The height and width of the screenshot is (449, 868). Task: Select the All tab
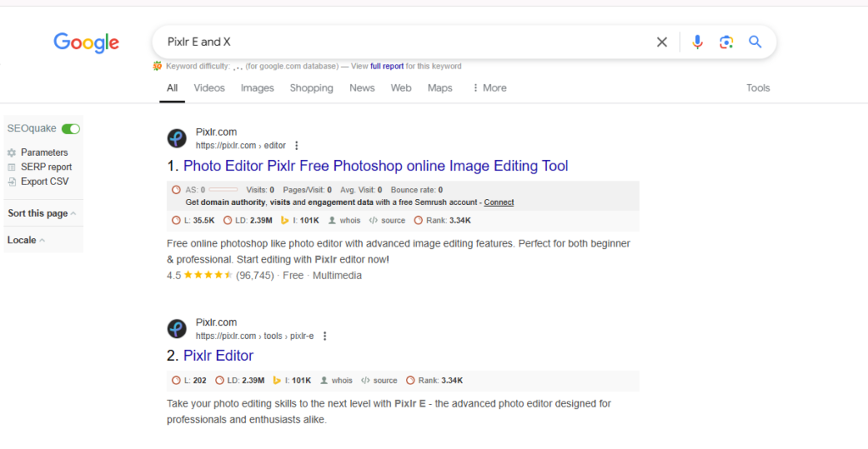click(172, 88)
